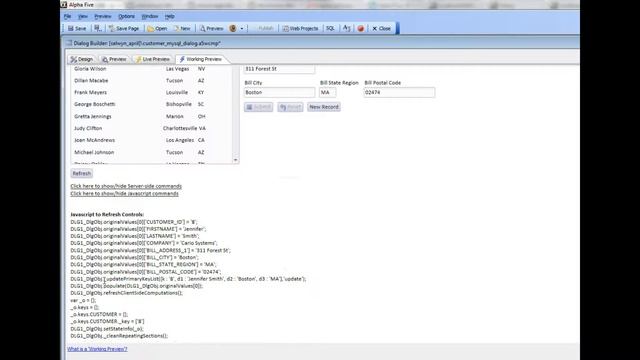Select the Working Preview tab

[x=201, y=59]
